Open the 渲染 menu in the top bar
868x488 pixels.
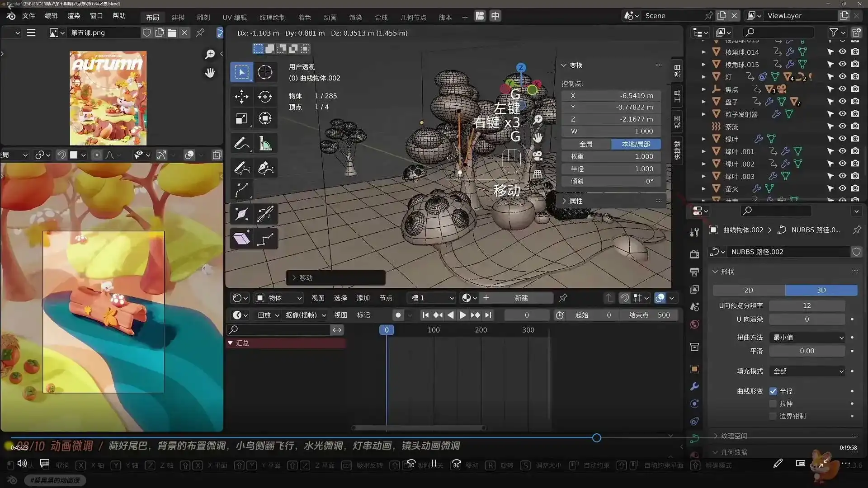pos(73,15)
